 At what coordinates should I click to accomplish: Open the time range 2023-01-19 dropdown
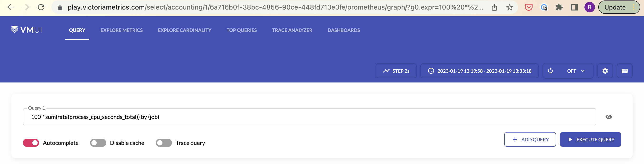479,71
